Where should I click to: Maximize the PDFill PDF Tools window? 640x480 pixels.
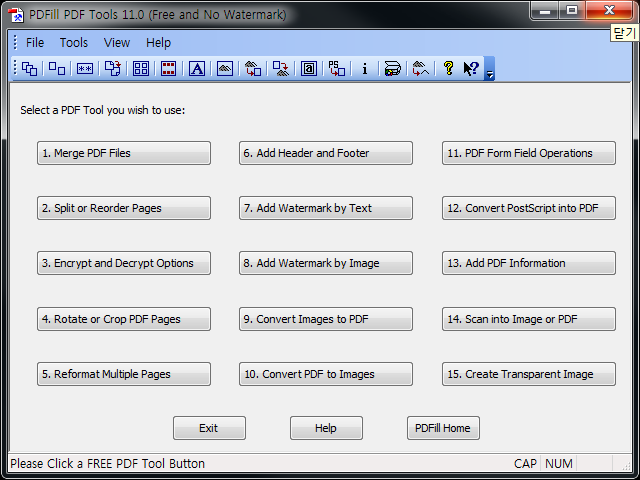pyautogui.click(x=572, y=11)
